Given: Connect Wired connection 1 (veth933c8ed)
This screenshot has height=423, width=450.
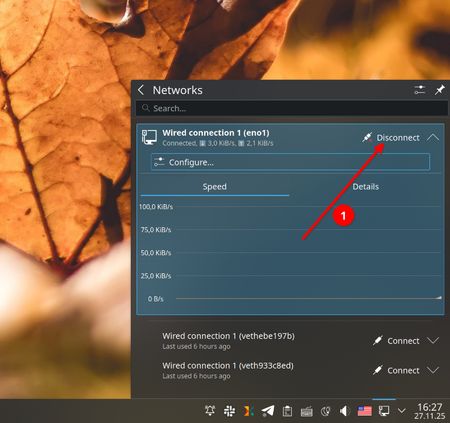Looking at the screenshot, I should point(396,370).
